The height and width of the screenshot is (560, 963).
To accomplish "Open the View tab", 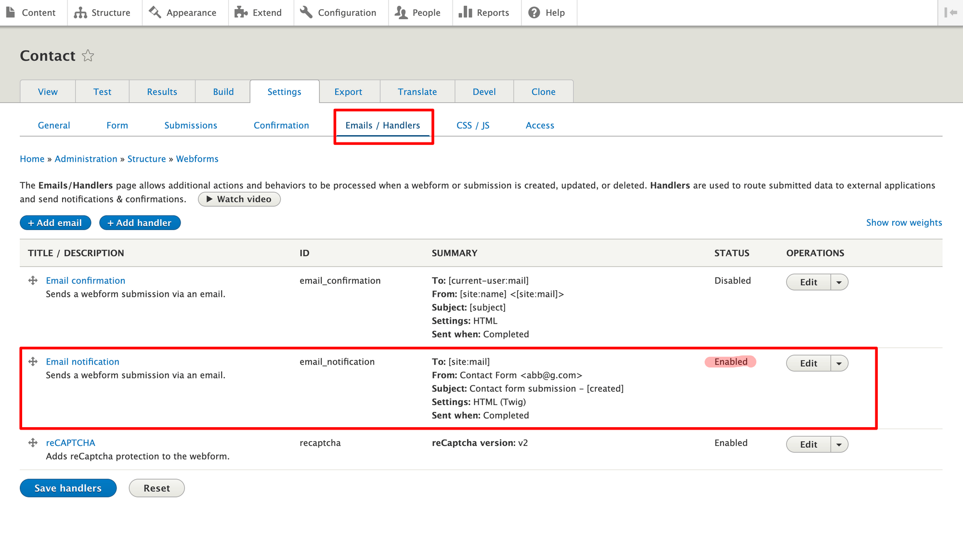I will 48,91.
